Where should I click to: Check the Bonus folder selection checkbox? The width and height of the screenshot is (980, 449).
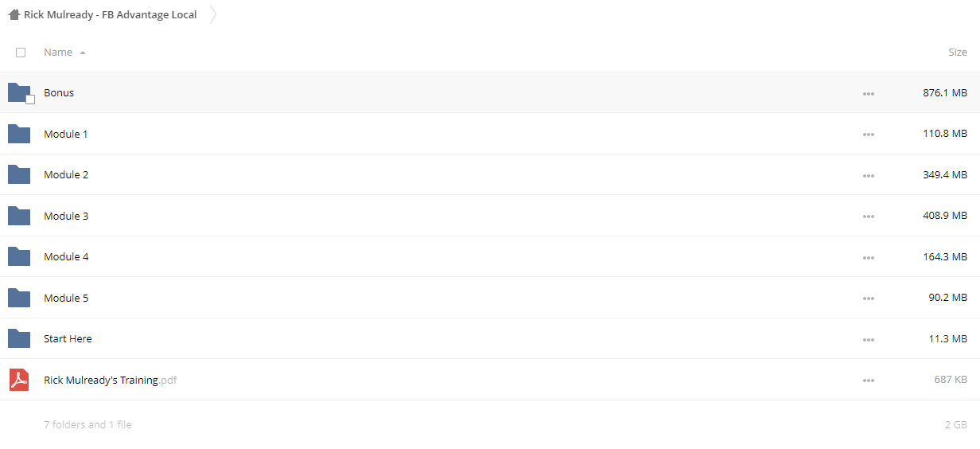coord(30,100)
